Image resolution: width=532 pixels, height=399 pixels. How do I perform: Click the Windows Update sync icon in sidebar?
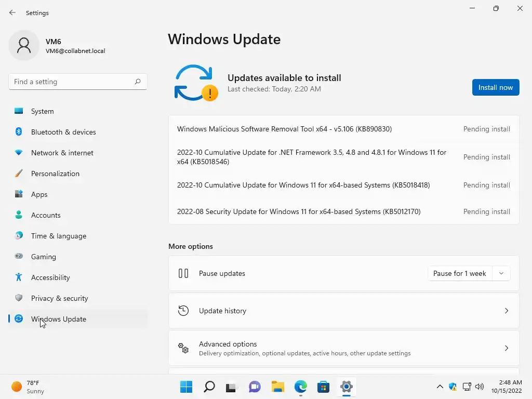click(19, 318)
